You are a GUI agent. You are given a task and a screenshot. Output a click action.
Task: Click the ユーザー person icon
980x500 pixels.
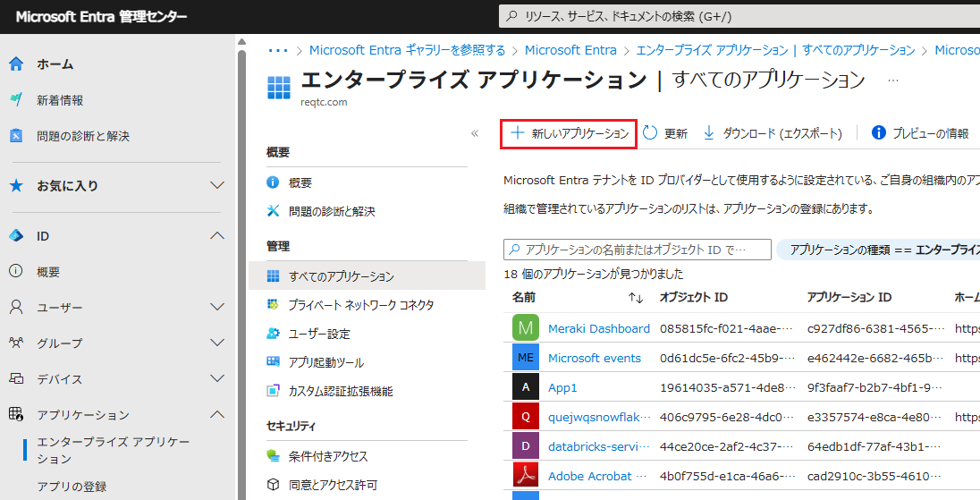(16, 307)
